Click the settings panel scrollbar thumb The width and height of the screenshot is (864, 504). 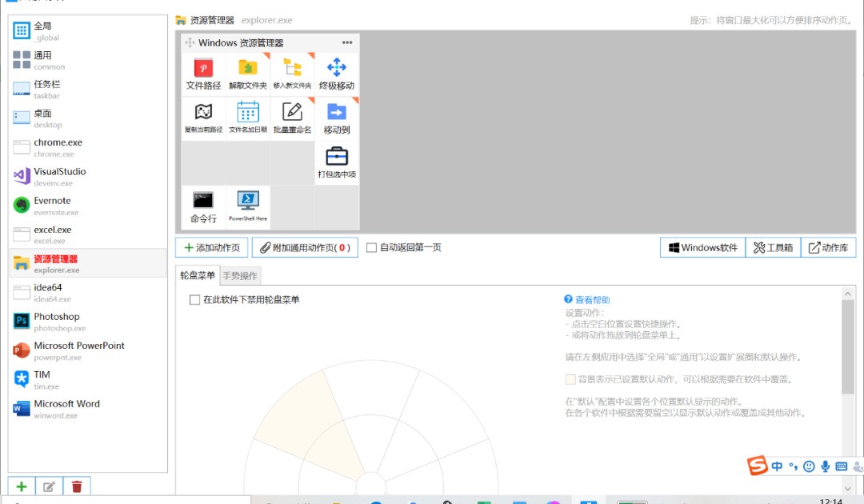pyautogui.click(x=847, y=347)
